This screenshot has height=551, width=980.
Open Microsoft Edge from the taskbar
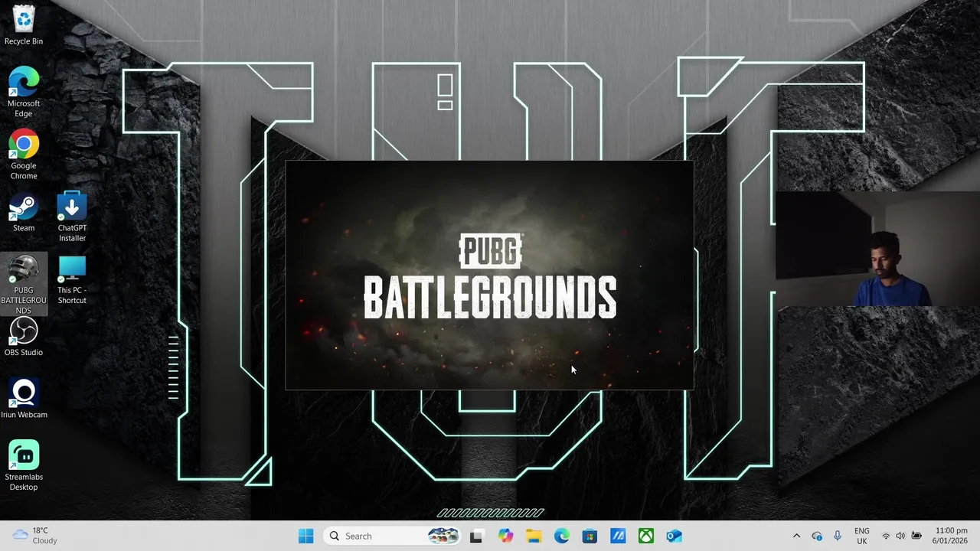tap(562, 536)
